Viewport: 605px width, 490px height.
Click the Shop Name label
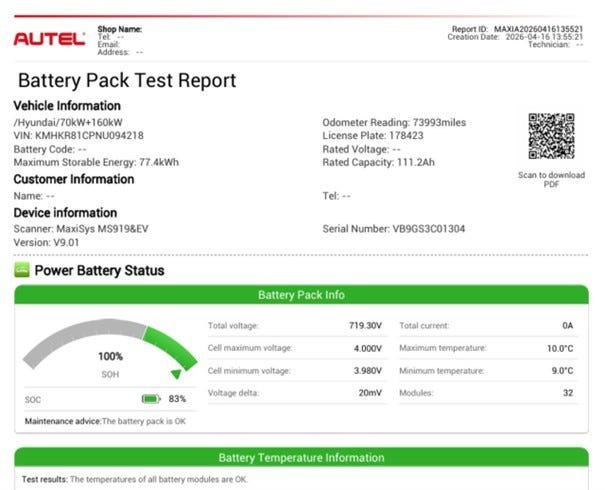[120, 29]
